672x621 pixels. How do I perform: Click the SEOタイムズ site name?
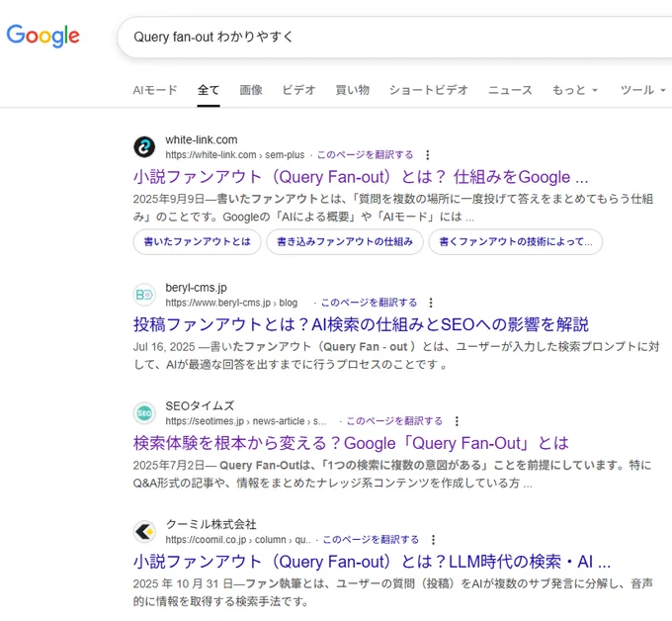pyautogui.click(x=200, y=405)
